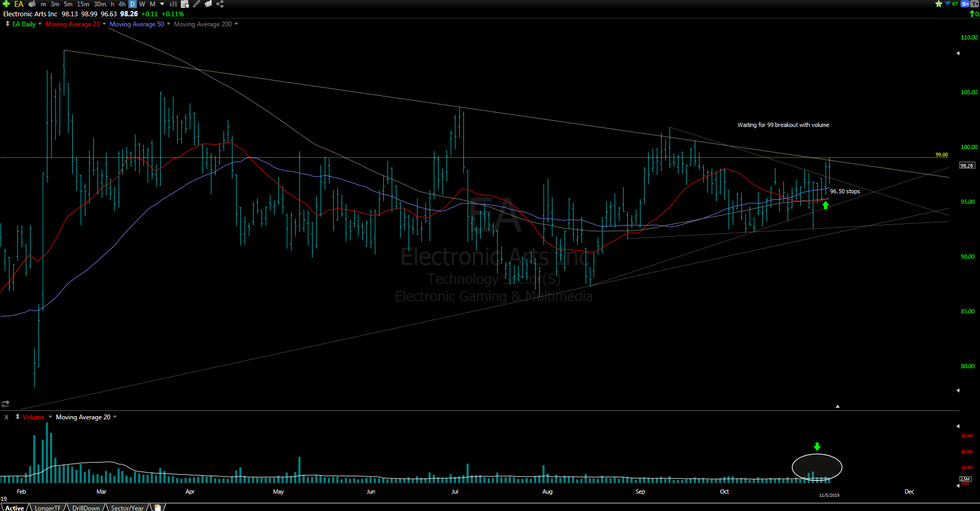Image resolution: width=980 pixels, height=511 pixels.
Task: Select the hourly 'h' timeframe
Action: [x=112, y=4]
